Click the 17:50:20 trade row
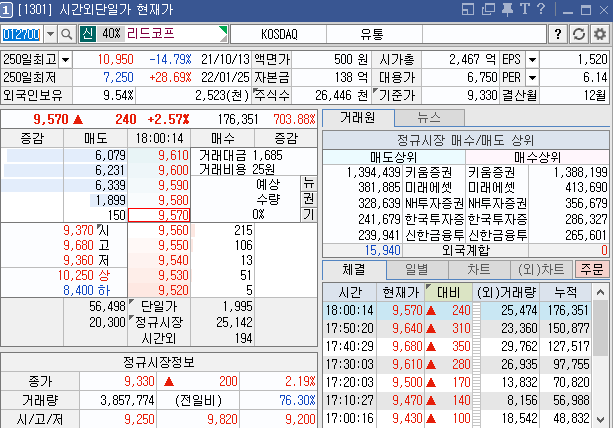 coord(457,328)
